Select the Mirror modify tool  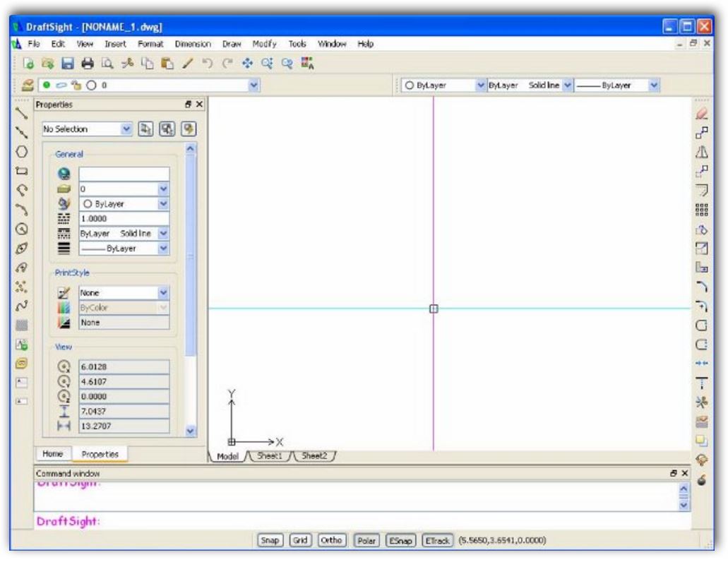click(702, 153)
